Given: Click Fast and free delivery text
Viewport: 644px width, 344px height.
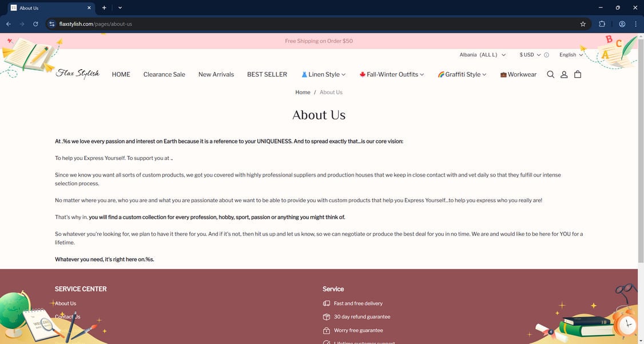Looking at the screenshot, I should pos(358,303).
